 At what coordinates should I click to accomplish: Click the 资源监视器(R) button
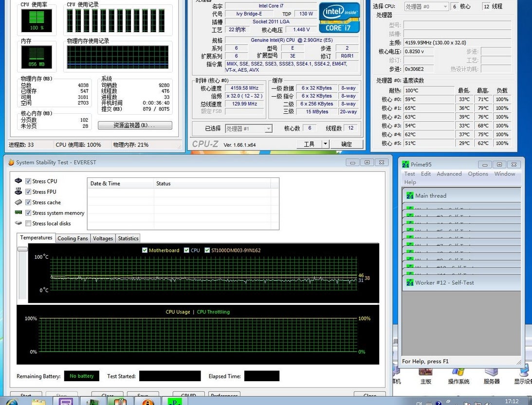point(135,125)
